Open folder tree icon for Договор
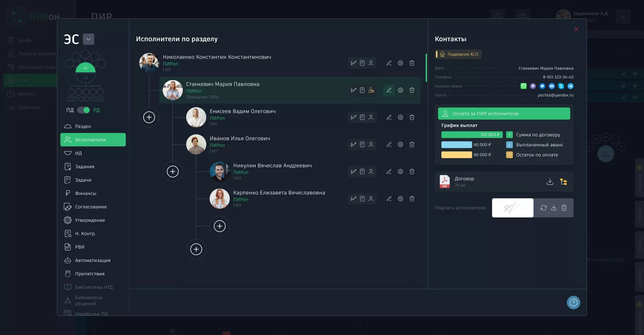Screen dimensions: 644x335 [x=563, y=182]
